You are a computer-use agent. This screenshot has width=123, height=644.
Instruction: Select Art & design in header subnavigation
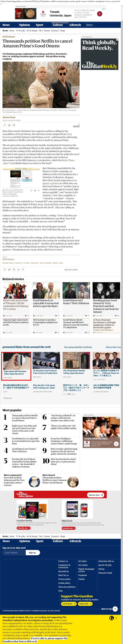[x=32, y=31]
